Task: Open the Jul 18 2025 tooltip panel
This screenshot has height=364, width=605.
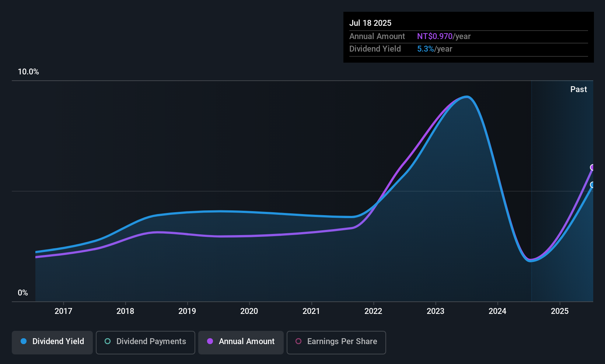Action: point(468,37)
